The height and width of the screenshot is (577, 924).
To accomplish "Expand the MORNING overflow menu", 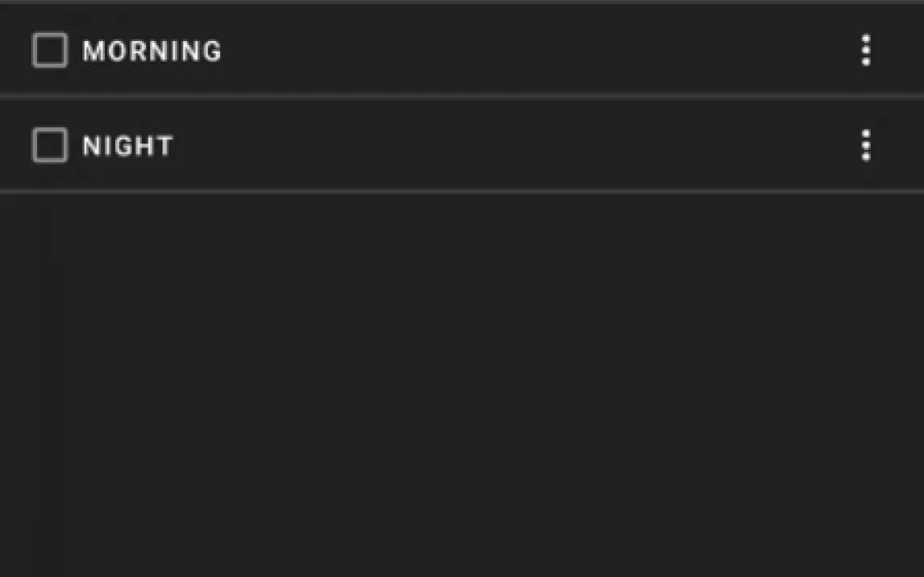I will (865, 51).
